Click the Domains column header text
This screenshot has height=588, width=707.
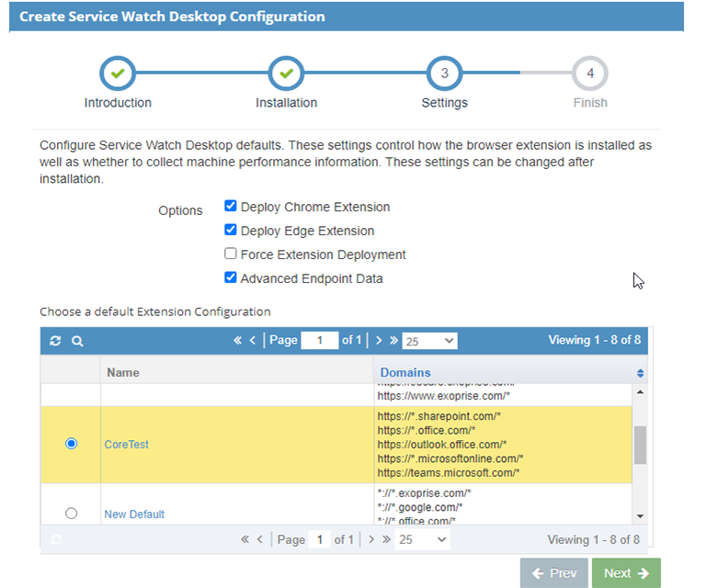[405, 373]
